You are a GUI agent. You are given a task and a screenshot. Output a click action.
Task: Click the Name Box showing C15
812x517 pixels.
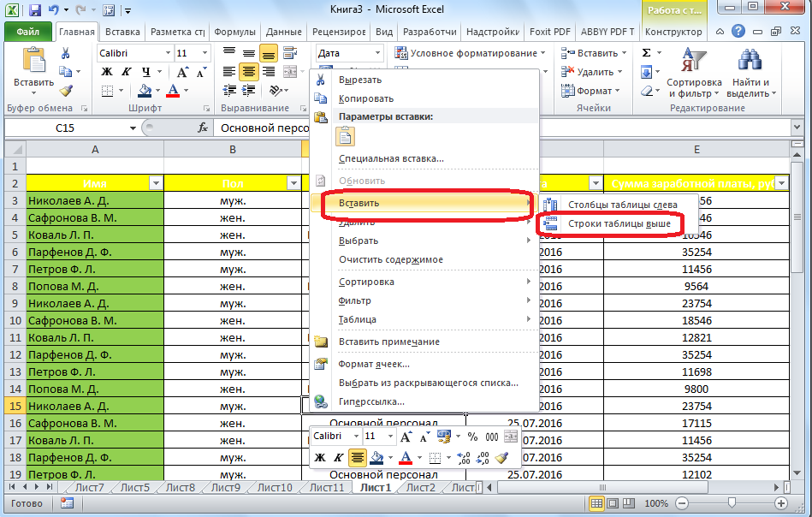coord(68,128)
